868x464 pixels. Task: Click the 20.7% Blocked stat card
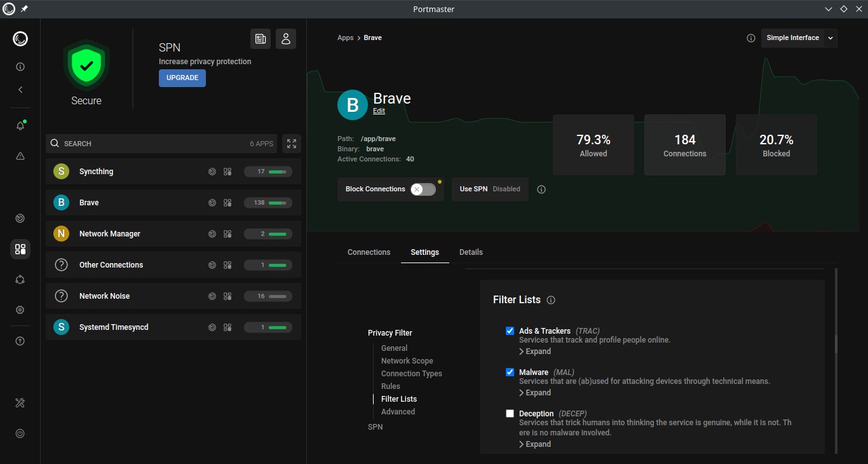pos(776,145)
